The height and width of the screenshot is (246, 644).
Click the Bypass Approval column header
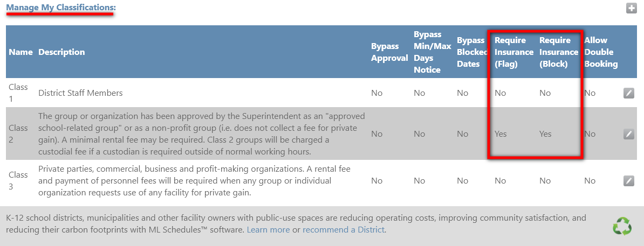click(x=389, y=52)
